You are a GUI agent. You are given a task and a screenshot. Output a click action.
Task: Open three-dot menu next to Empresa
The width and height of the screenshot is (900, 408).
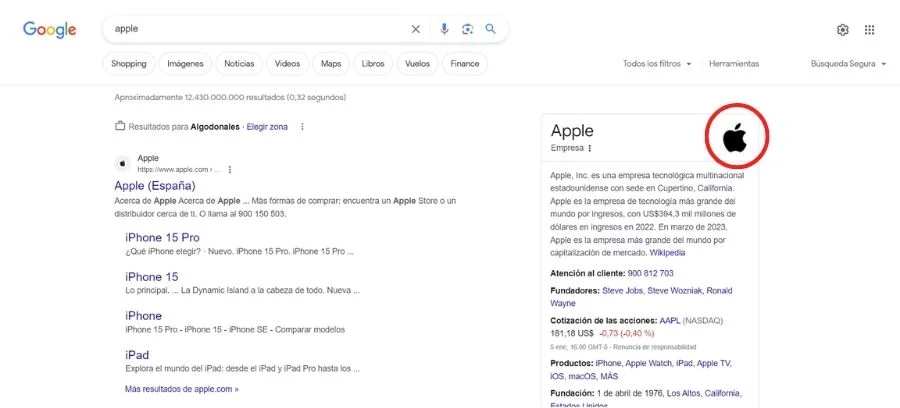[x=589, y=148]
